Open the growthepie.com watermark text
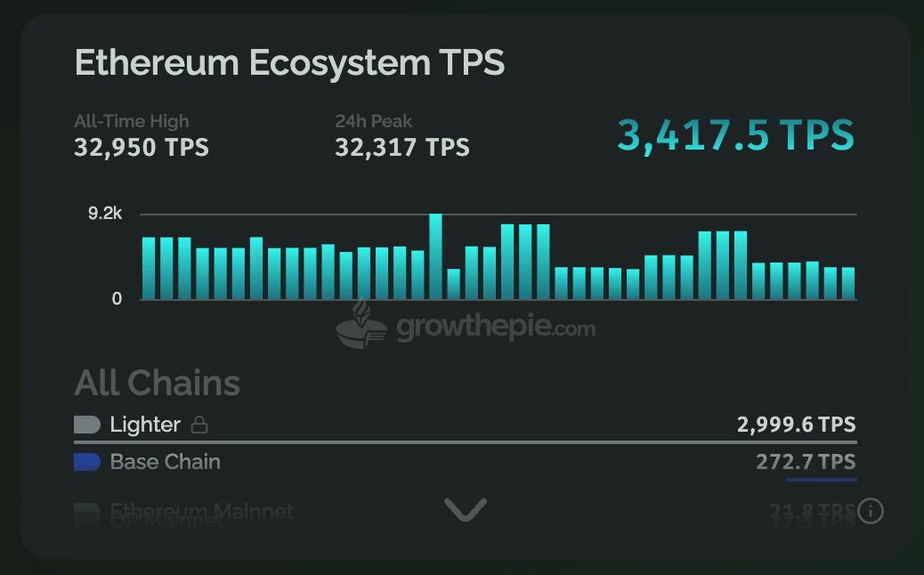This screenshot has height=575, width=924. coord(495,328)
